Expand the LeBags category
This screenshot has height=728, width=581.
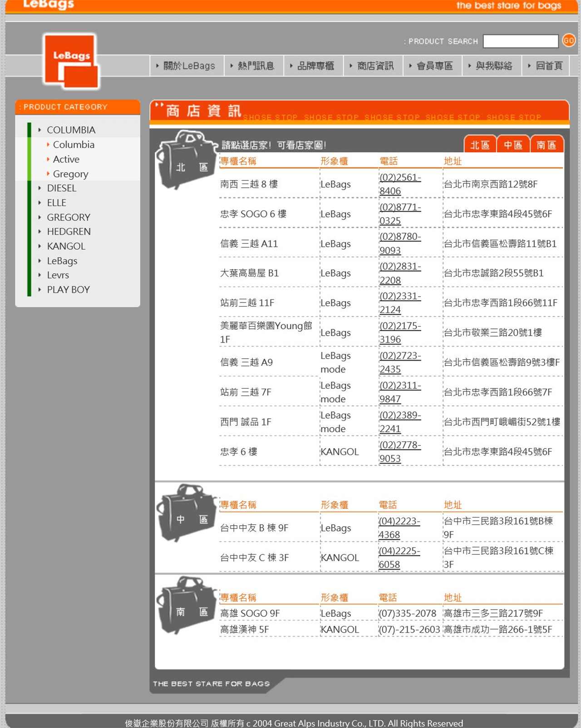pyautogui.click(x=62, y=261)
